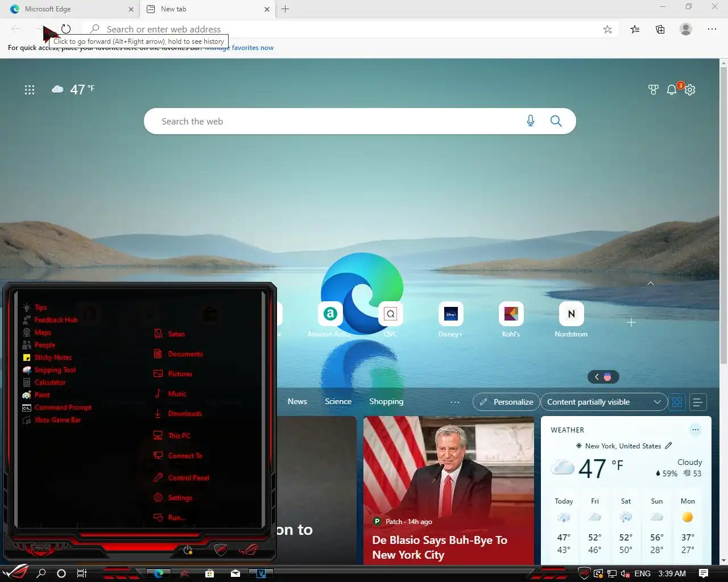Viewport: 728px width, 582px height.
Task: Select the Science feed tab
Action: click(x=338, y=401)
